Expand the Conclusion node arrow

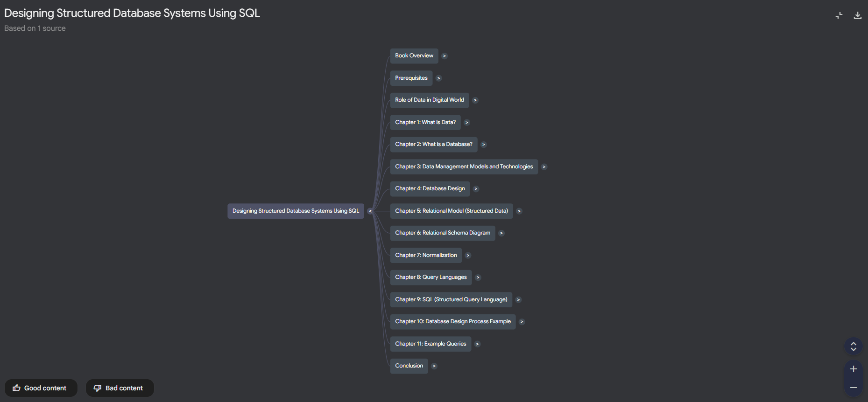pyautogui.click(x=434, y=366)
